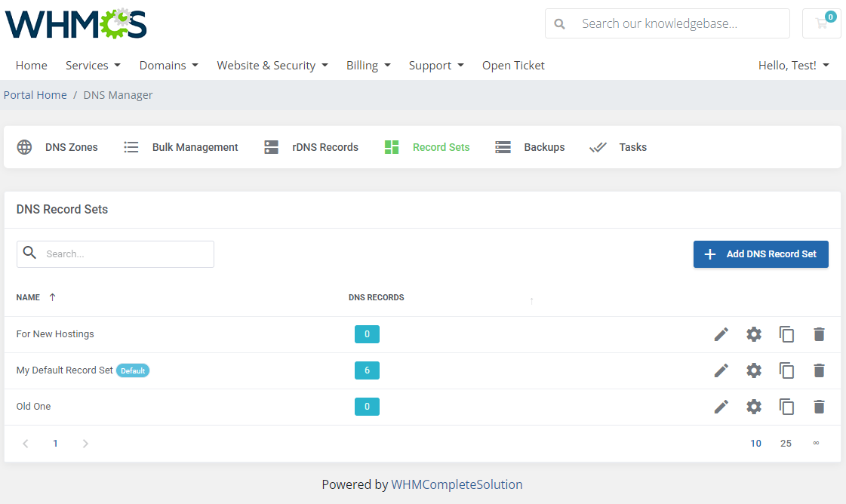Switch to the Record Sets tab

[x=427, y=147]
